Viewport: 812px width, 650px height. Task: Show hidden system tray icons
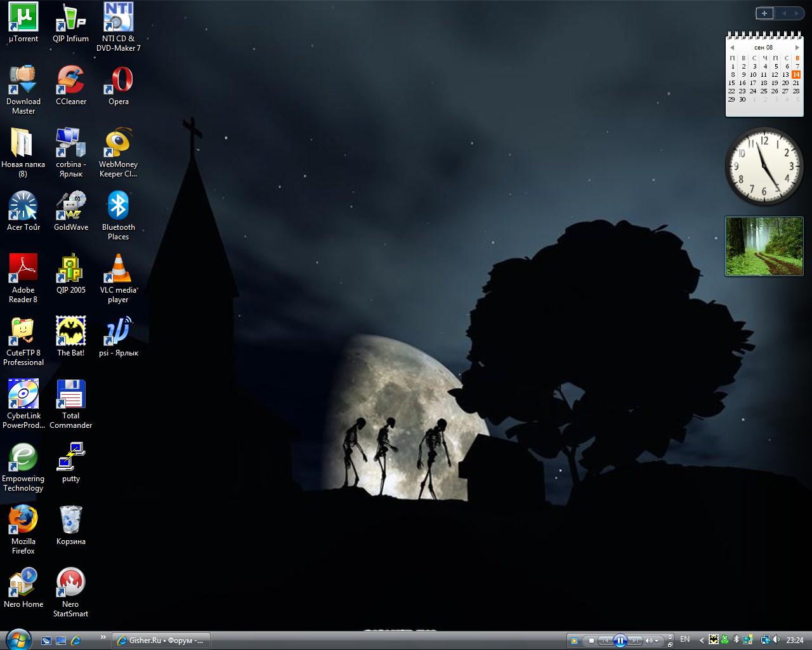[702, 640]
